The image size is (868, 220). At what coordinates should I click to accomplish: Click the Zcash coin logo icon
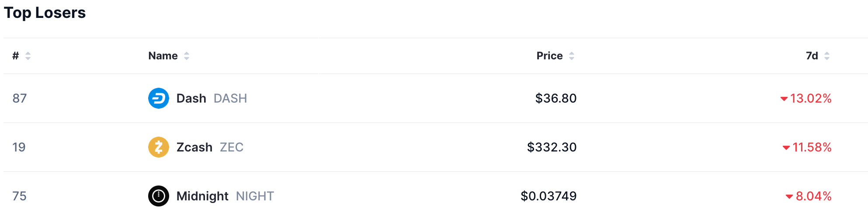(158, 147)
